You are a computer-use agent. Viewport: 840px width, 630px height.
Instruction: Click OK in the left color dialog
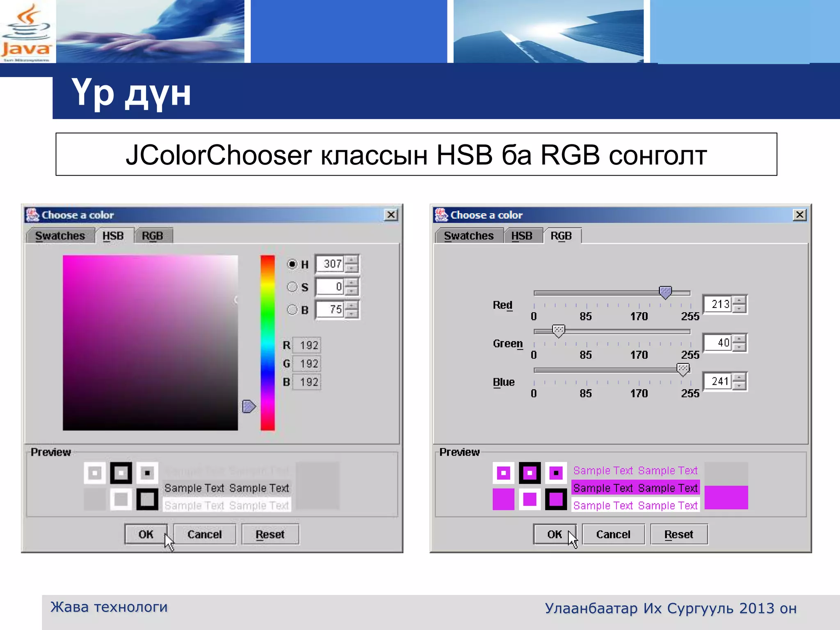[146, 534]
